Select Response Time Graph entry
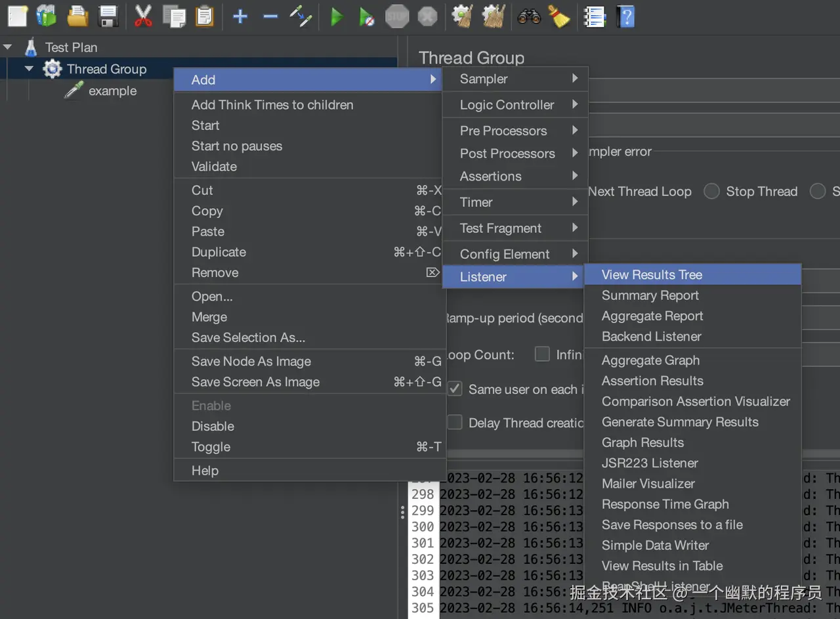Screen dimensions: 840x619 pyautogui.click(x=692, y=504)
